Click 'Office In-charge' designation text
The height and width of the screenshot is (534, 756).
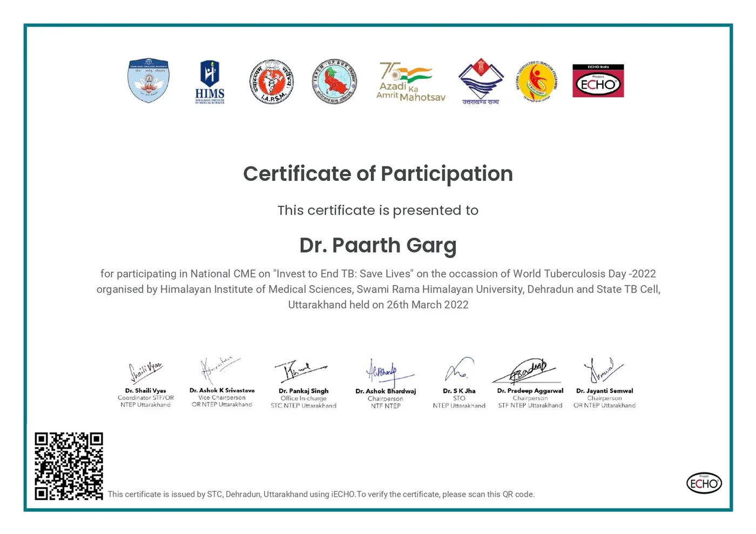click(303, 398)
